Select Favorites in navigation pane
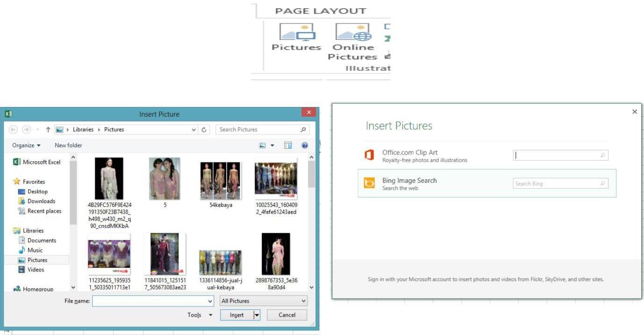The image size is (644, 335). 29,181
